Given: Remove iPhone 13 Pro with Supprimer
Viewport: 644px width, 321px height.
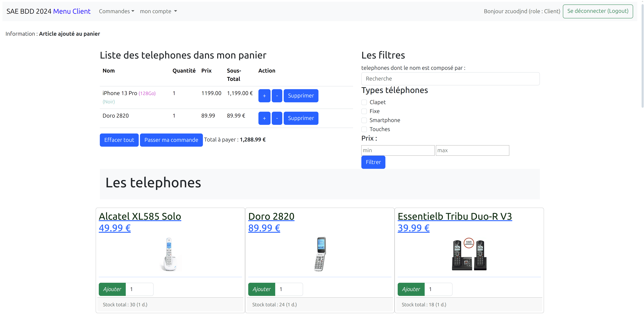Looking at the screenshot, I should coord(300,96).
